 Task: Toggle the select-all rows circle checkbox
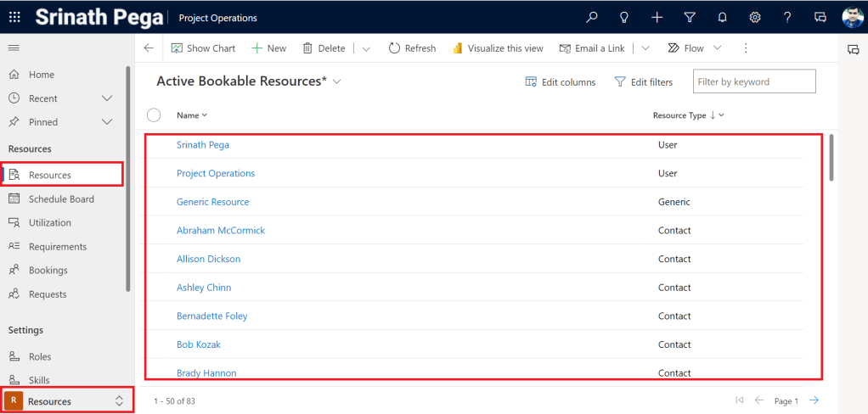pos(154,115)
